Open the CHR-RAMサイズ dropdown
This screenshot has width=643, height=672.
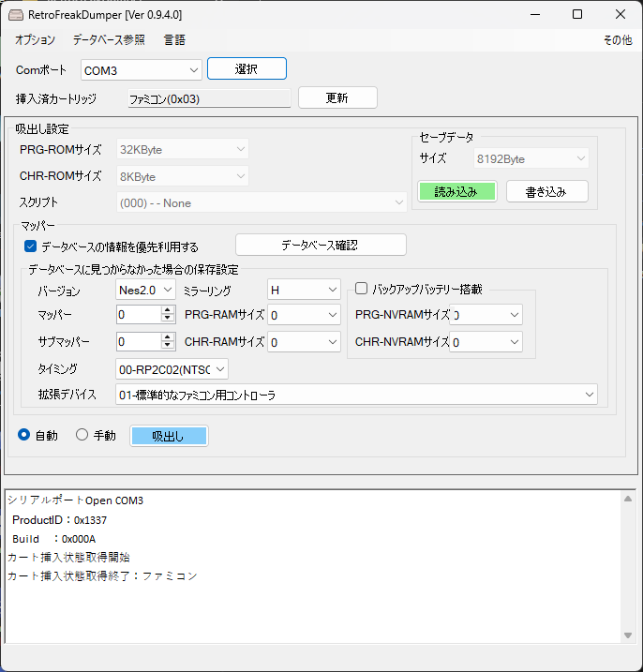[x=304, y=342]
